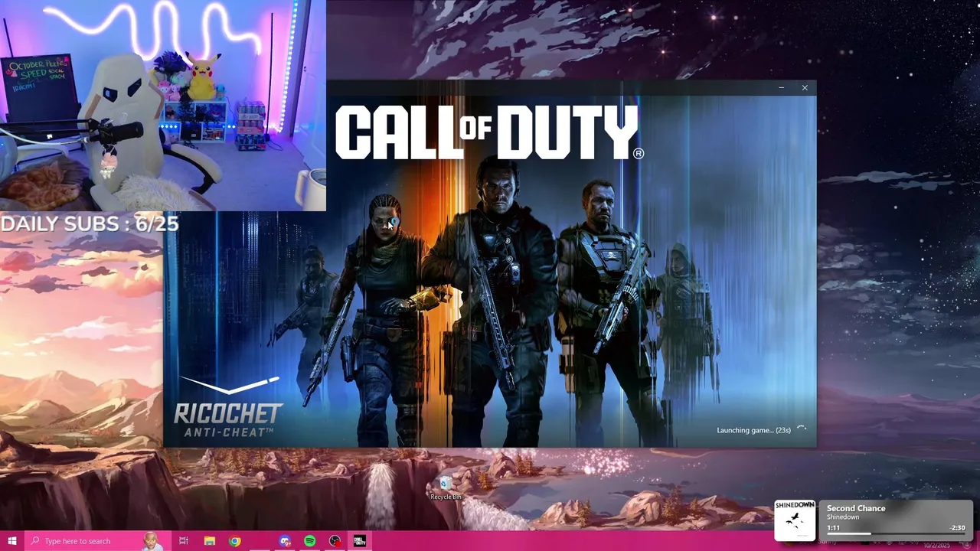Open Task View from the taskbar
Image resolution: width=980 pixels, height=551 pixels.
(x=184, y=541)
